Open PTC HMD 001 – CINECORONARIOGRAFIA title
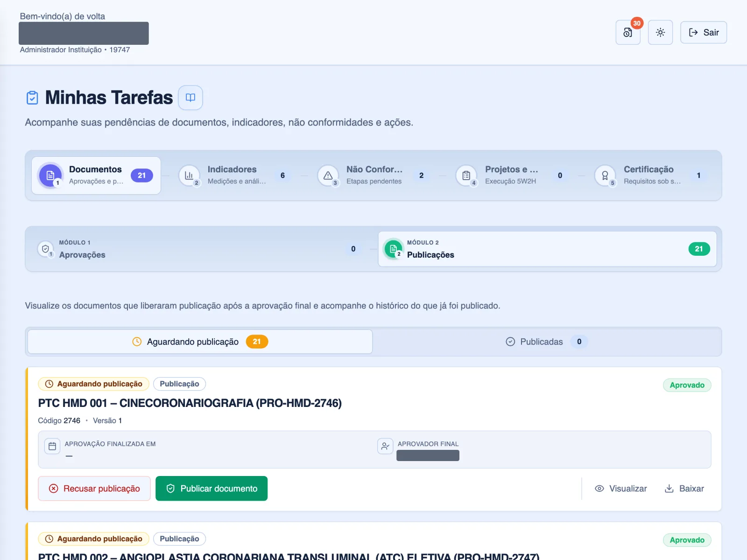This screenshot has width=747, height=560. 190,403
